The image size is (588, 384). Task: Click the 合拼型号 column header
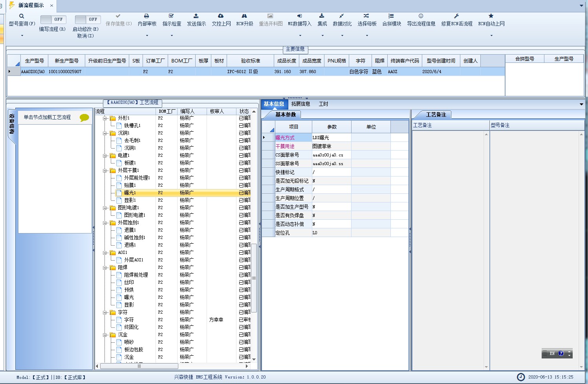coord(525,59)
